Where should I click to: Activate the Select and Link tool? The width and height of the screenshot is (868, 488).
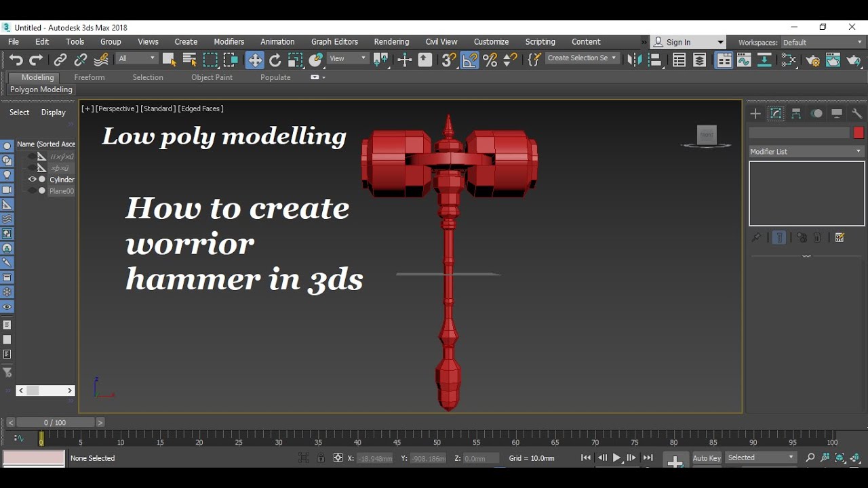pyautogui.click(x=60, y=60)
